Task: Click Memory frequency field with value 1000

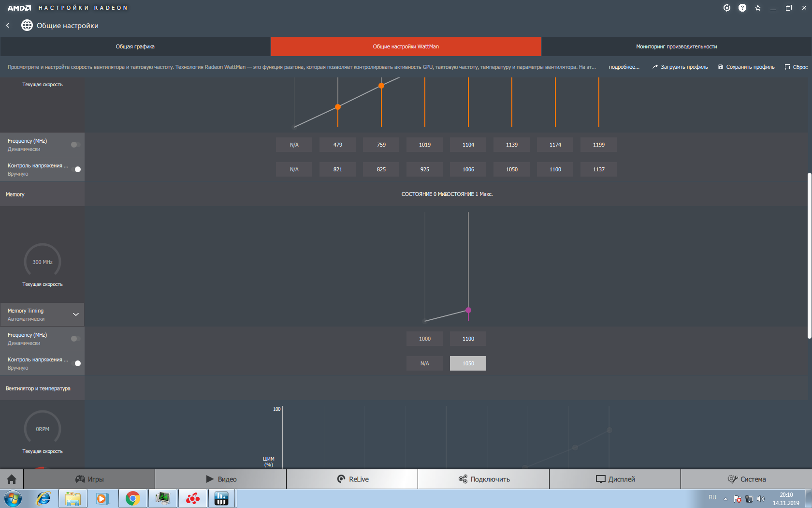Action: [x=425, y=339]
